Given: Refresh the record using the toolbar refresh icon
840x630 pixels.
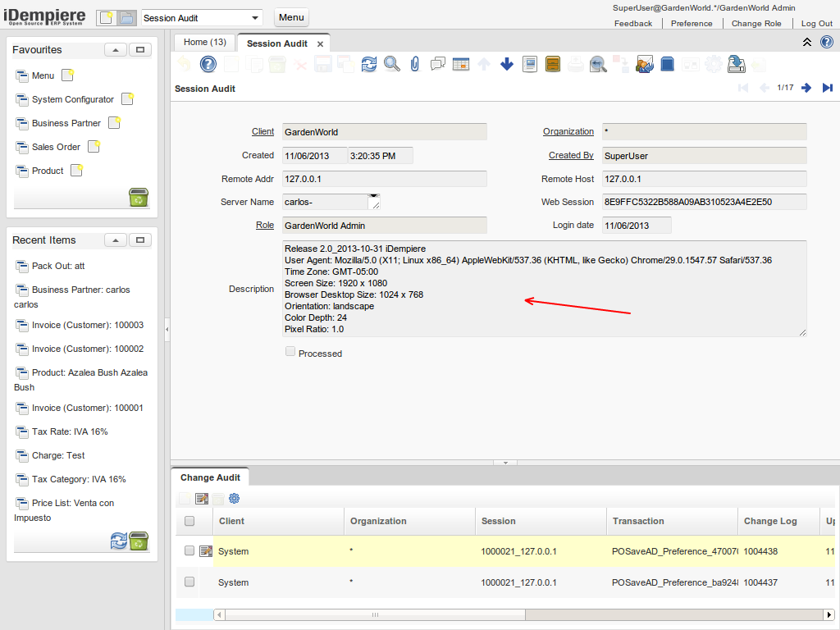Looking at the screenshot, I should point(368,63).
